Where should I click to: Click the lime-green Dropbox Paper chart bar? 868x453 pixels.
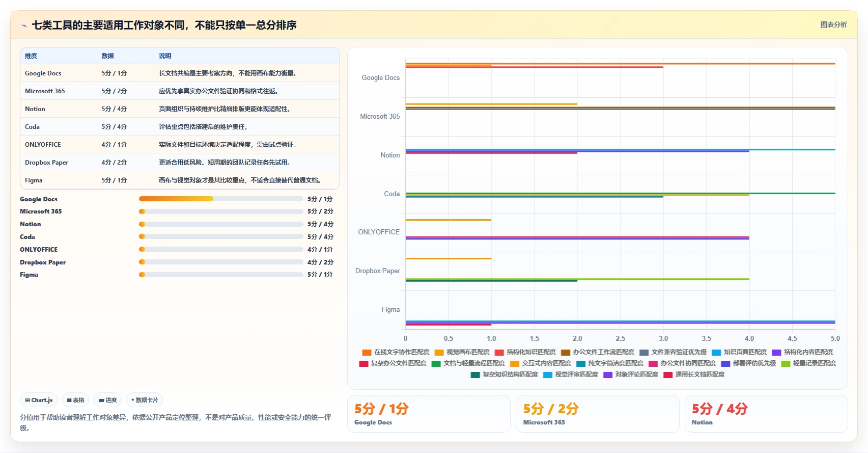pyautogui.click(x=577, y=279)
